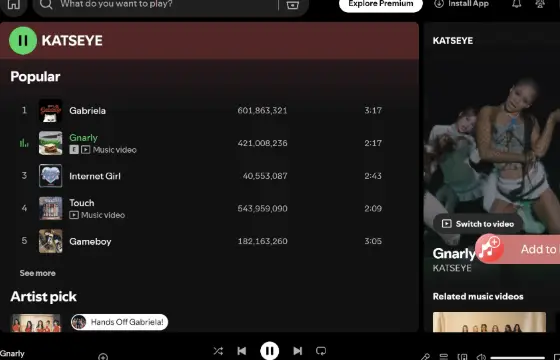Image resolution: width=560 pixels, height=360 pixels.
Task: Click the Gameboy album thumbnail
Action: coord(50,241)
